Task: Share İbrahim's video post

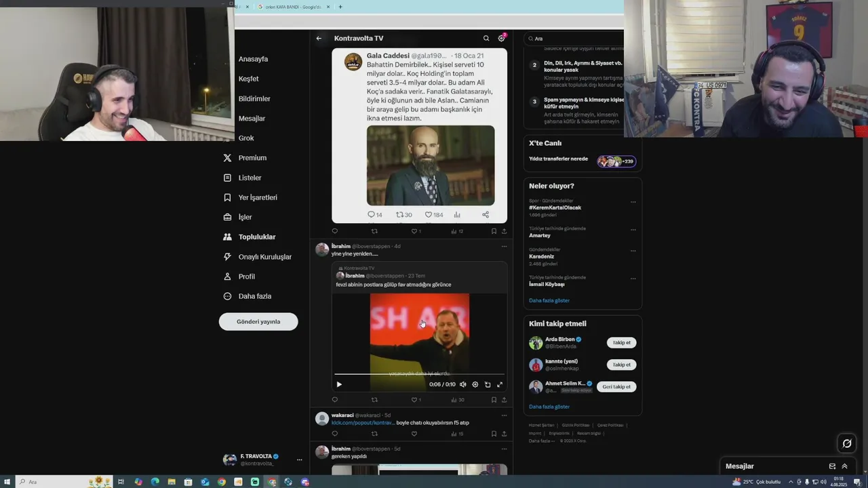Action: [504, 400]
